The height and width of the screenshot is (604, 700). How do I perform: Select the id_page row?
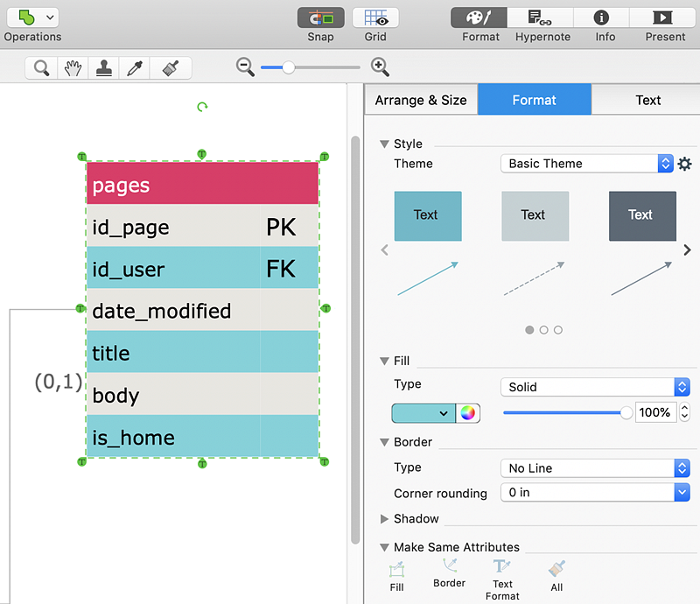click(x=202, y=226)
